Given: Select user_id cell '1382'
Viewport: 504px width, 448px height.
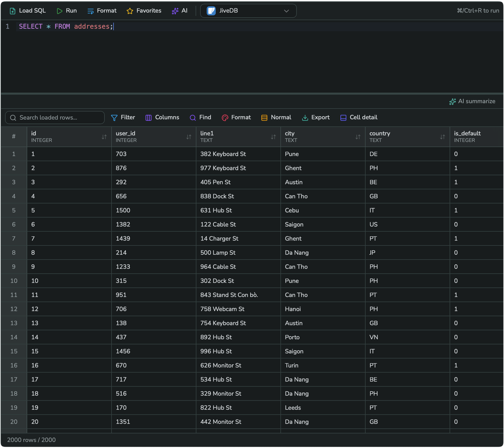Looking at the screenshot, I should click(154, 225).
